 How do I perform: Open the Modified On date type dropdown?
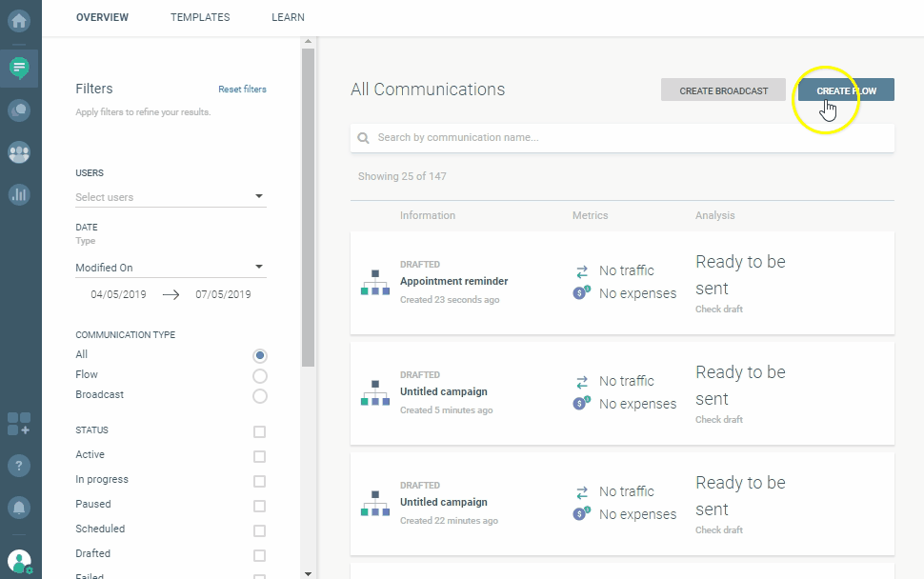click(171, 268)
